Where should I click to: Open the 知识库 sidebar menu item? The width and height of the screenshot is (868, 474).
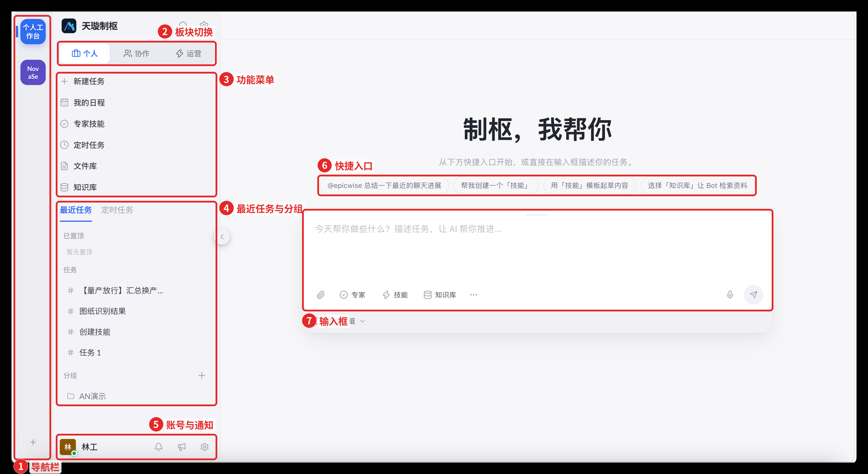[x=136, y=187]
